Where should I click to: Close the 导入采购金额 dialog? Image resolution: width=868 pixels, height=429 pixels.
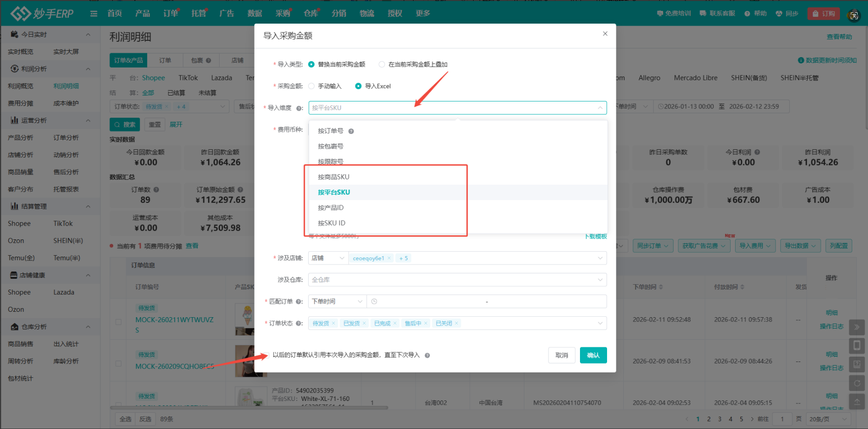pos(605,33)
